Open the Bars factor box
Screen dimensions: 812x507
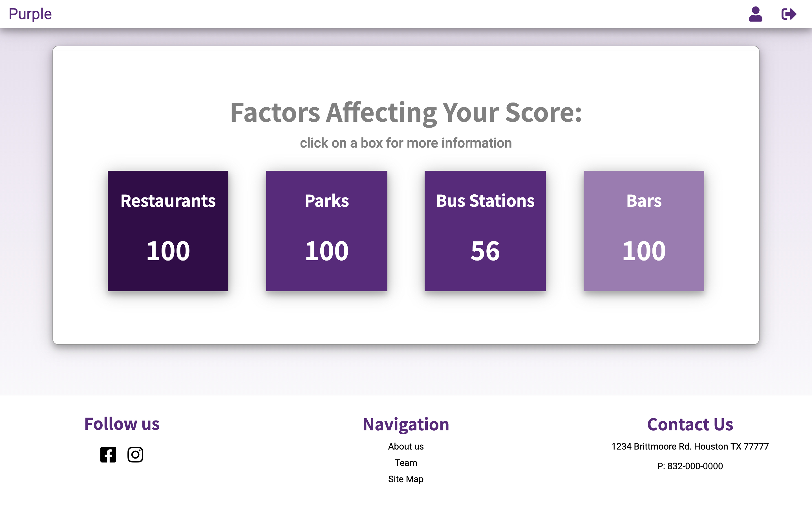click(644, 231)
